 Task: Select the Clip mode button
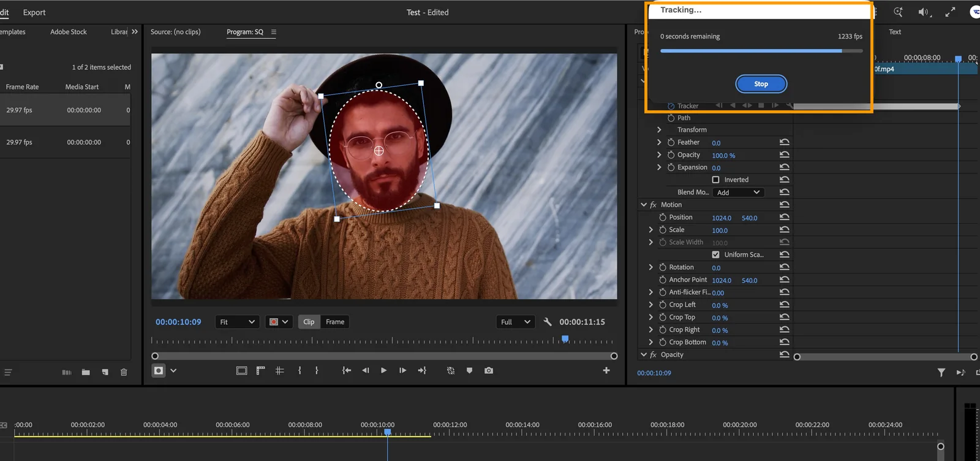coord(309,322)
